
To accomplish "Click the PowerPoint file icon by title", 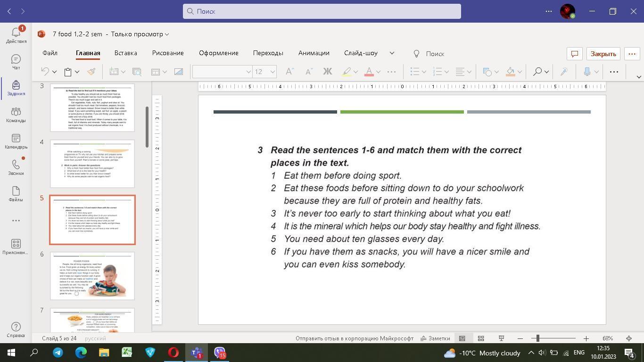I will (x=41, y=34).
